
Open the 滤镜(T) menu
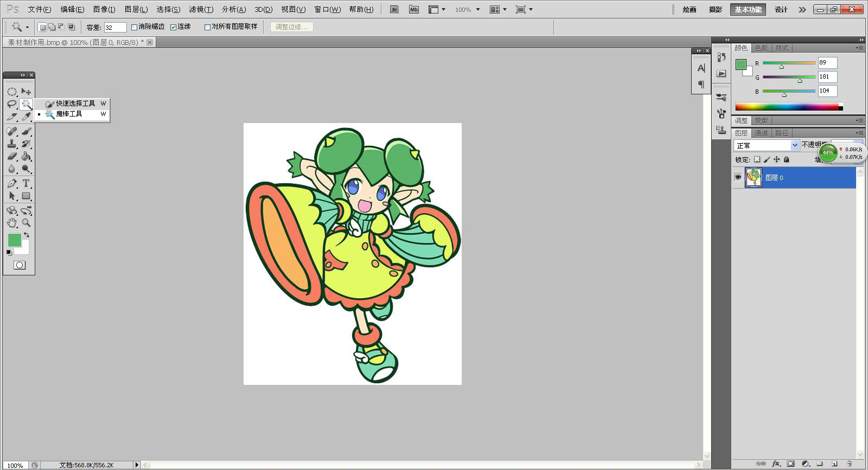[x=201, y=9]
